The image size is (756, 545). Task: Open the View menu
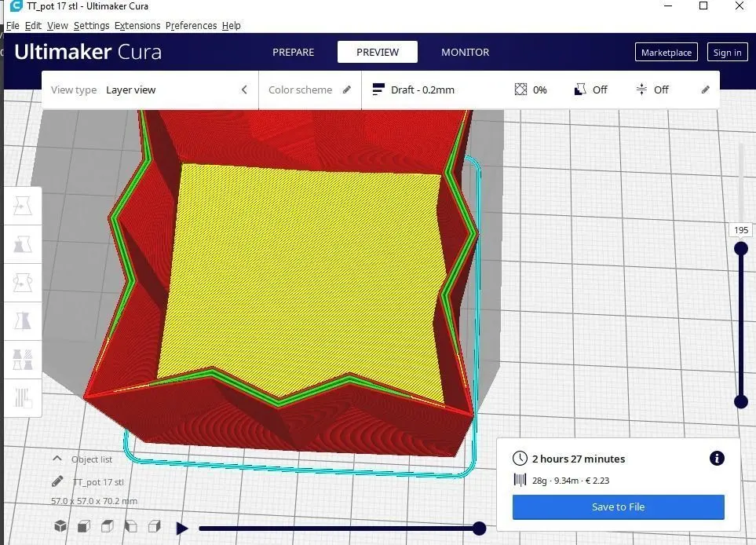pyautogui.click(x=57, y=26)
